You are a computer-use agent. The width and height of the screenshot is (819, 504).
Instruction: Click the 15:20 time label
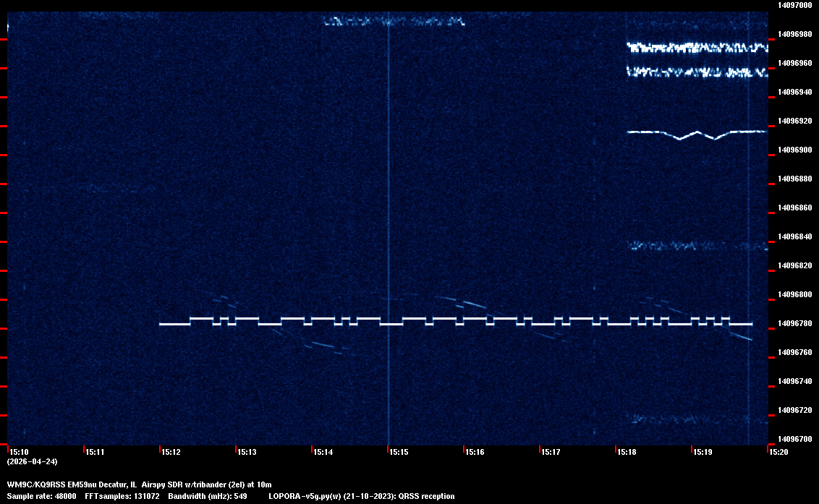(778, 452)
